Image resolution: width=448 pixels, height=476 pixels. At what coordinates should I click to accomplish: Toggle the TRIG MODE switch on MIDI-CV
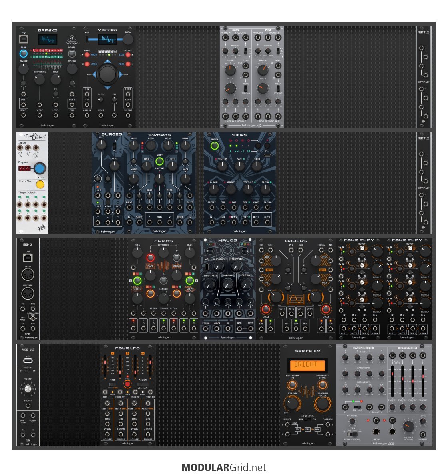pyautogui.click(x=32, y=318)
